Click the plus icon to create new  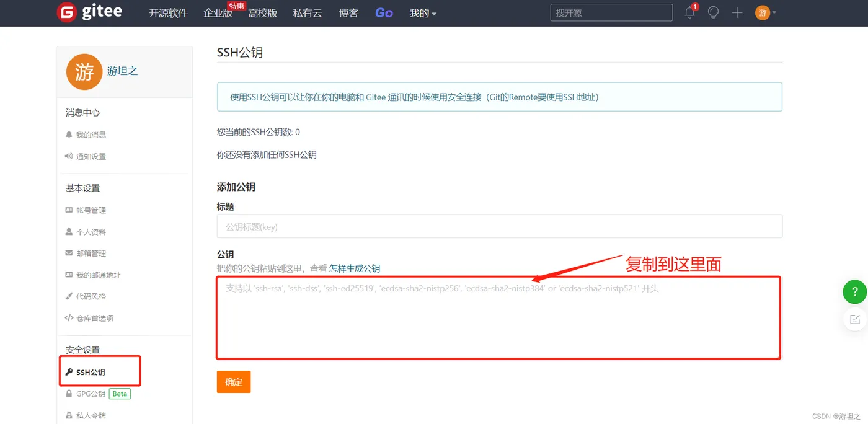[737, 12]
